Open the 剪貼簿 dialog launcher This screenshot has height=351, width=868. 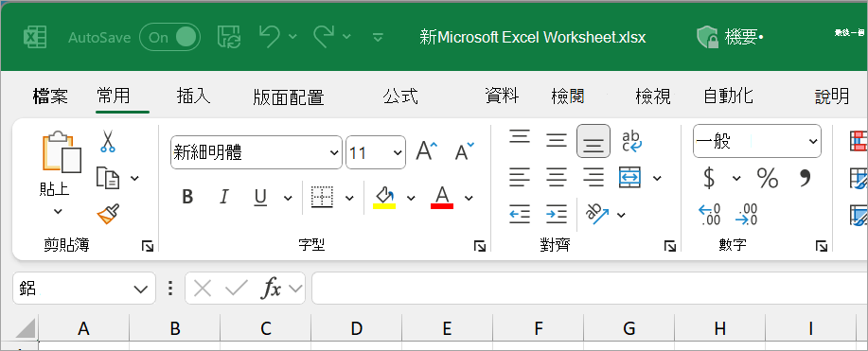148,246
